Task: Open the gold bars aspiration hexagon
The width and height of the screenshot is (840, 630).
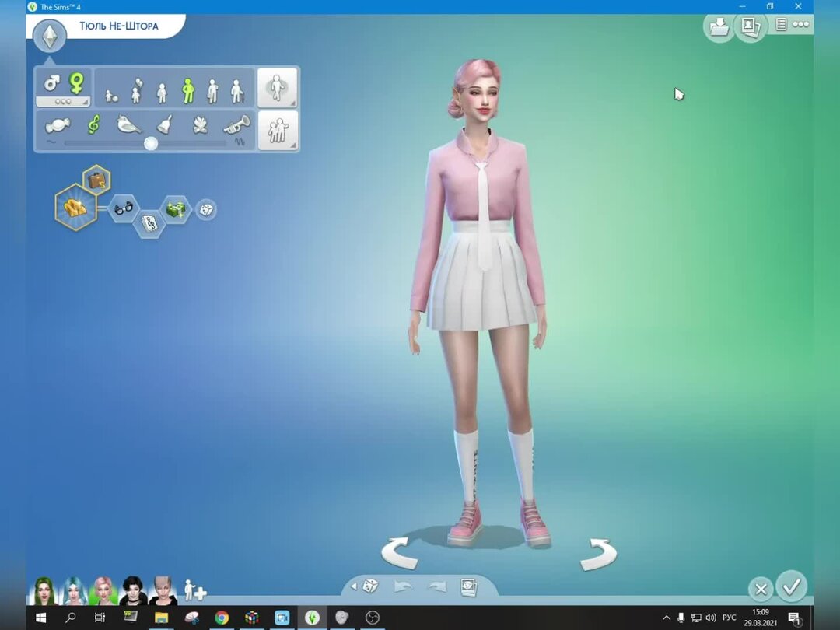Action: [x=75, y=207]
